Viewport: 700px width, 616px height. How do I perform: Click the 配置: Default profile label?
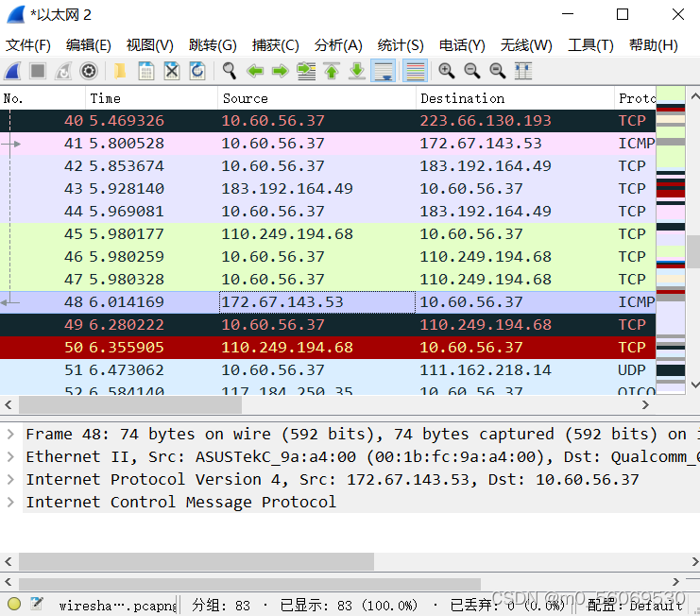click(635, 606)
